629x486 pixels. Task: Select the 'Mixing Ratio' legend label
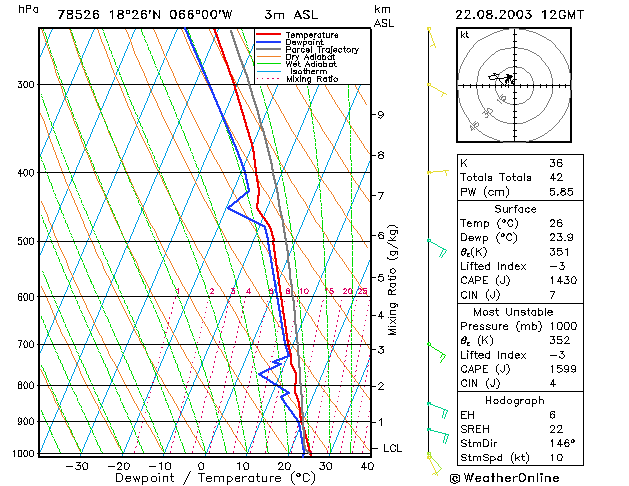point(312,79)
